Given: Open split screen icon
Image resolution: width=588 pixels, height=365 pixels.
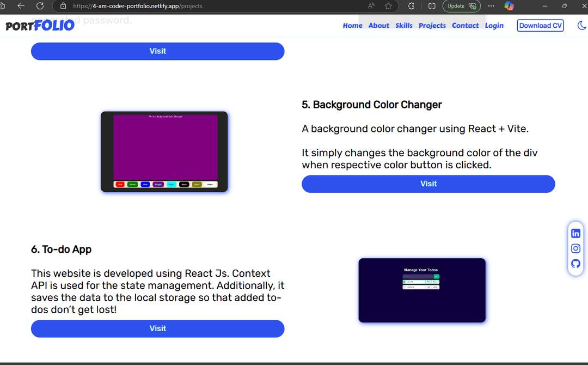Looking at the screenshot, I should (432, 6).
